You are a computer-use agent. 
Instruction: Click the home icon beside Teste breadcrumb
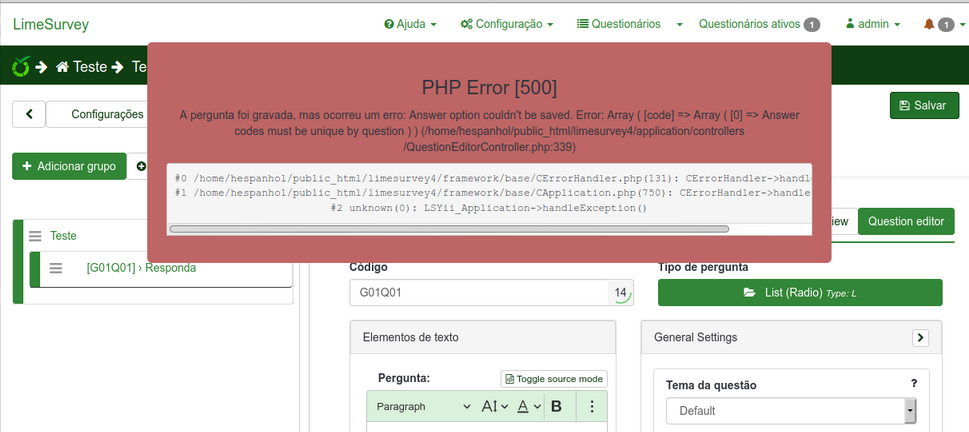pos(62,67)
